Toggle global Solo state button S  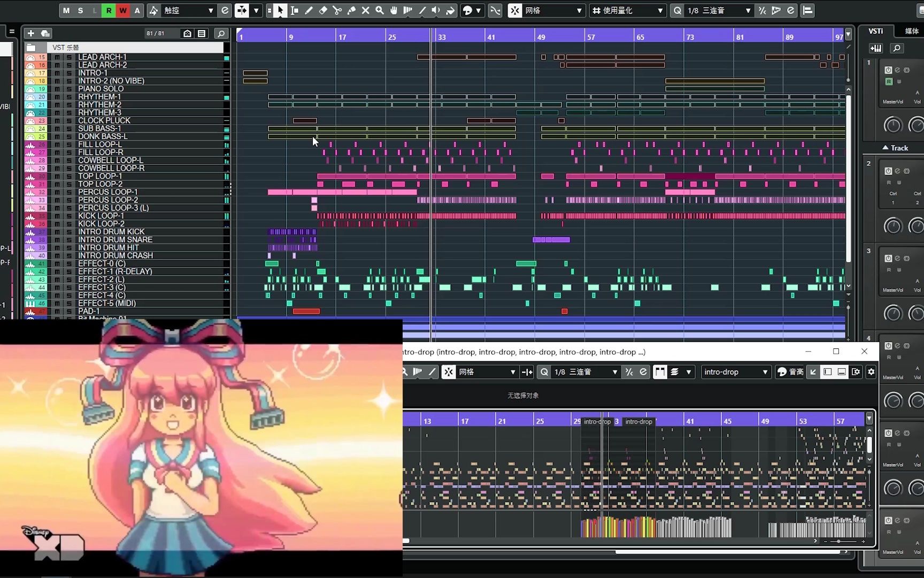80,10
